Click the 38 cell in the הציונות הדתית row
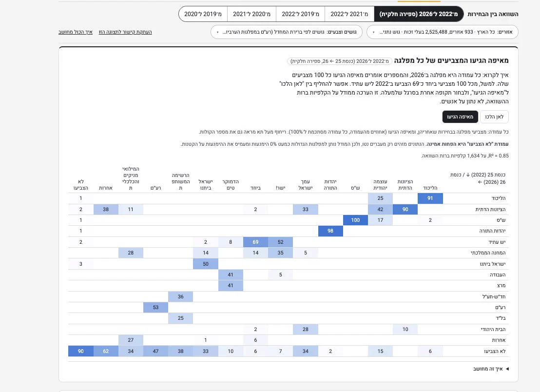Viewport: 540px width, 392px height. [x=106, y=209]
